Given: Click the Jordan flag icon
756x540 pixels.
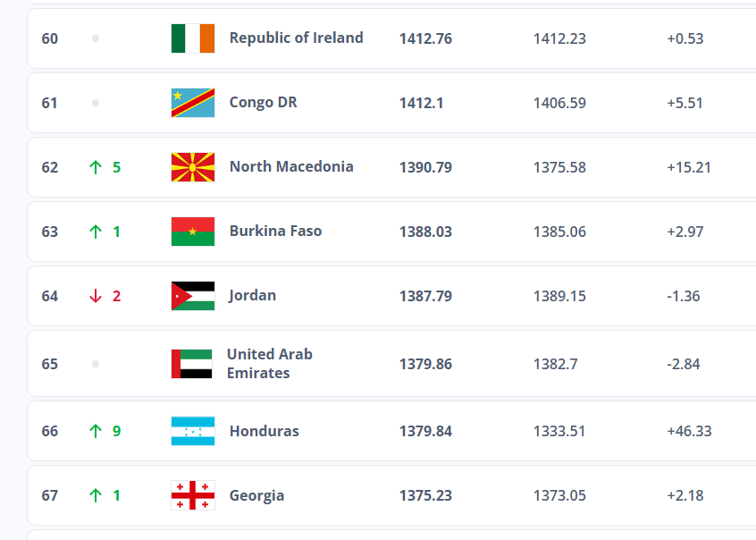Looking at the screenshot, I should click(x=193, y=296).
